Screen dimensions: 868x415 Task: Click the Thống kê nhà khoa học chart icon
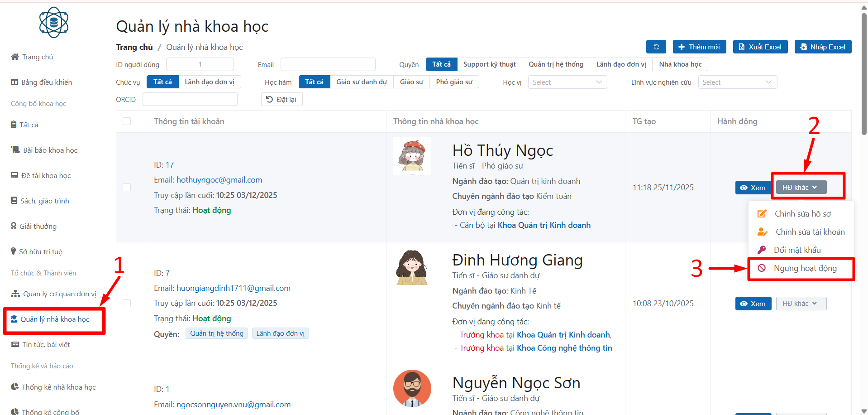tap(15, 387)
